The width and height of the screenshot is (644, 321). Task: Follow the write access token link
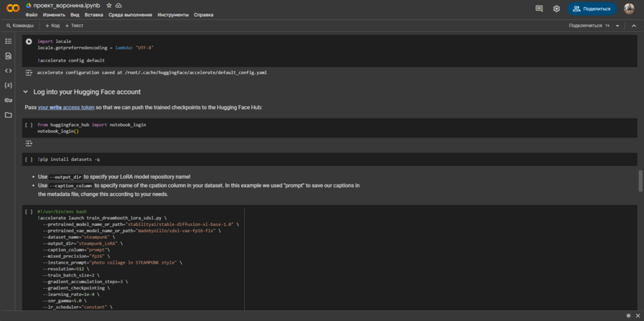(x=66, y=107)
